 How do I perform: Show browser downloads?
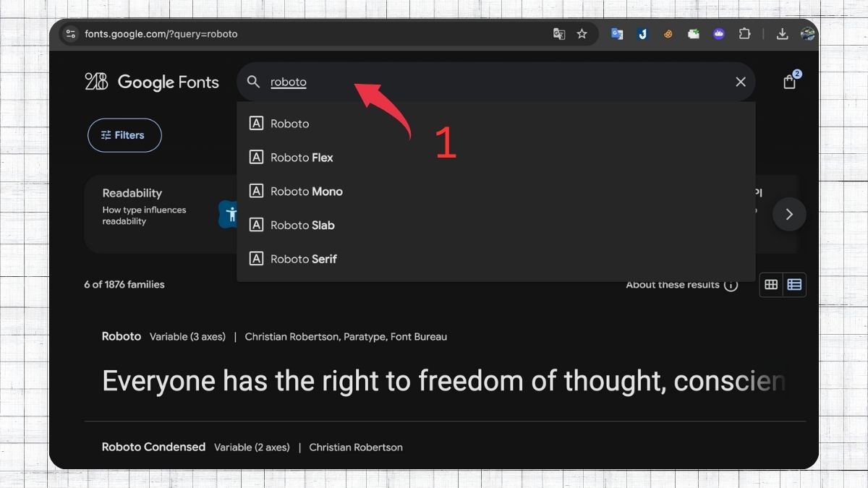coord(782,34)
